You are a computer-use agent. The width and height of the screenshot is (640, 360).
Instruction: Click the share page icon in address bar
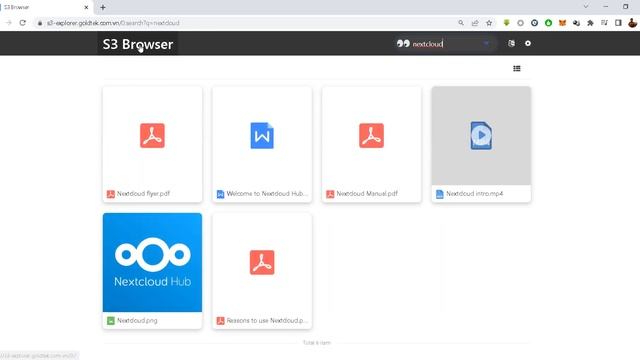[x=475, y=23]
